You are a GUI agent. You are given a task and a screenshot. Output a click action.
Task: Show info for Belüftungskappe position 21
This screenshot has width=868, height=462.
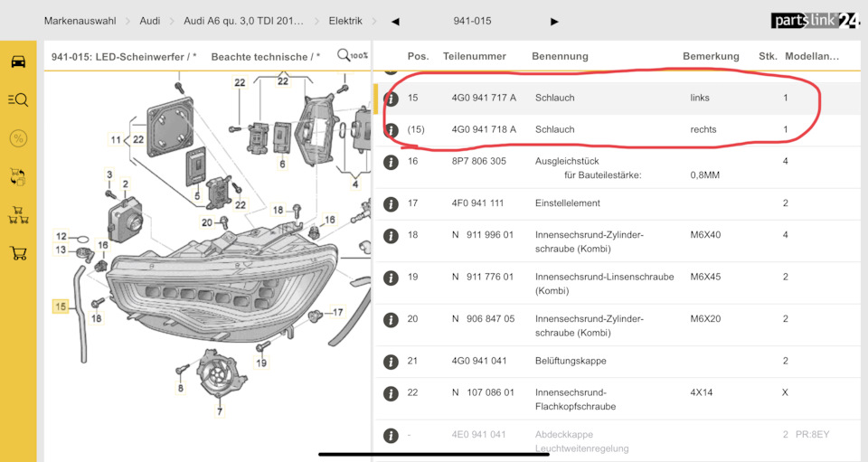pyautogui.click(x=391, y=362)
